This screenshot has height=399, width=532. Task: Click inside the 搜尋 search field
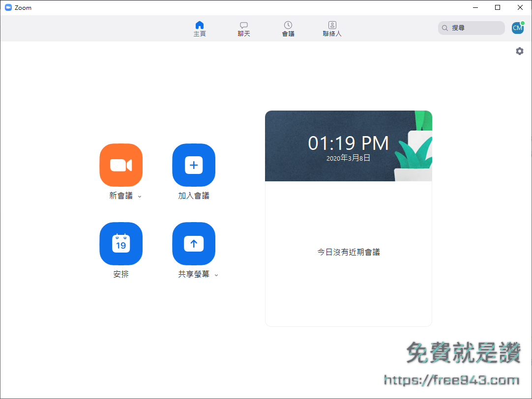tap(471, 28)
